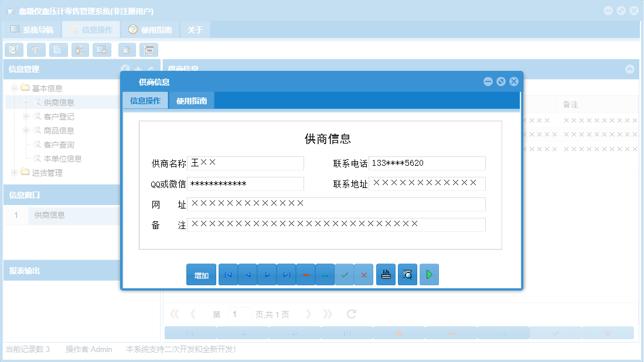The width and height of the screenshot is (644, 362).
Task: Select the magnifier search icon on the toolbar
Action: 13,49
